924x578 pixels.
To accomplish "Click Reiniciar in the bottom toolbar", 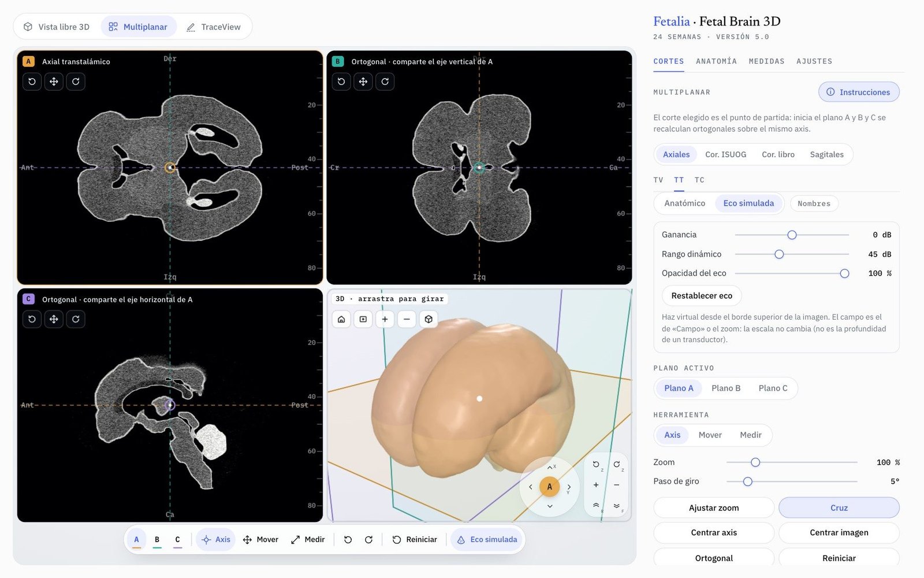I will 415,540.
